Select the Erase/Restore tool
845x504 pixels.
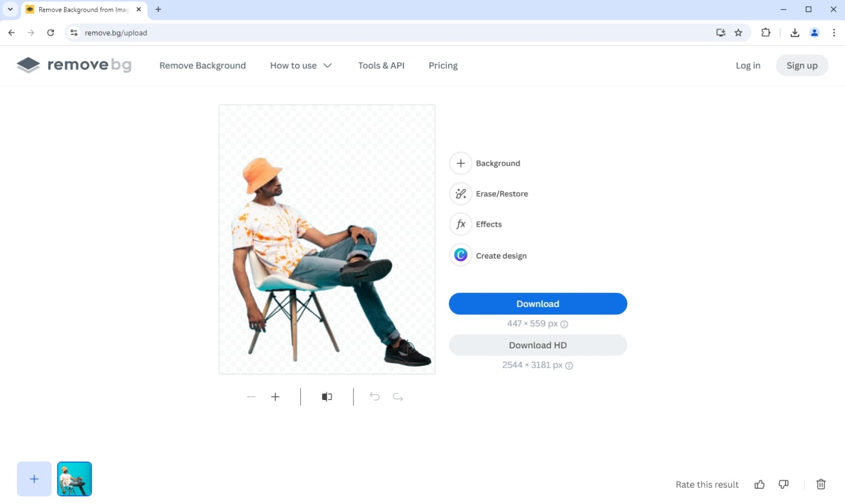coord(460,194)
